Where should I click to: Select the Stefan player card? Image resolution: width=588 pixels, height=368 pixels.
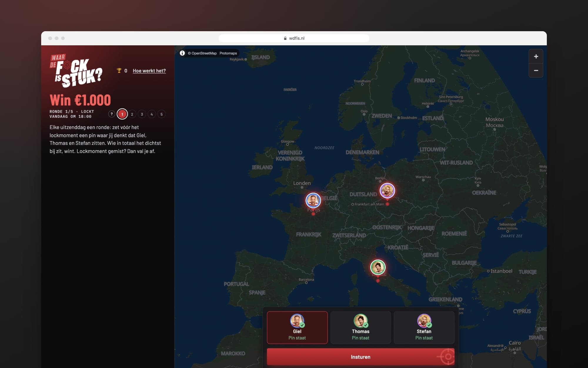424,327
